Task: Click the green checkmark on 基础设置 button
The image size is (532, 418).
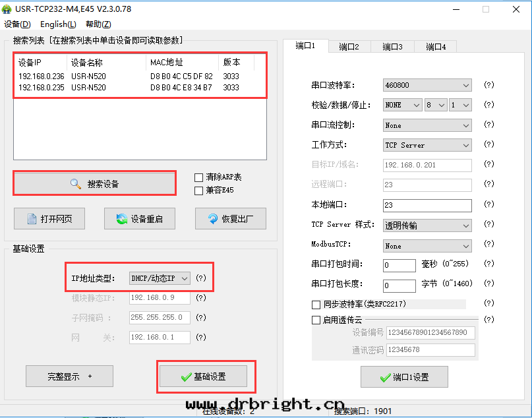Action: (186, 376)
